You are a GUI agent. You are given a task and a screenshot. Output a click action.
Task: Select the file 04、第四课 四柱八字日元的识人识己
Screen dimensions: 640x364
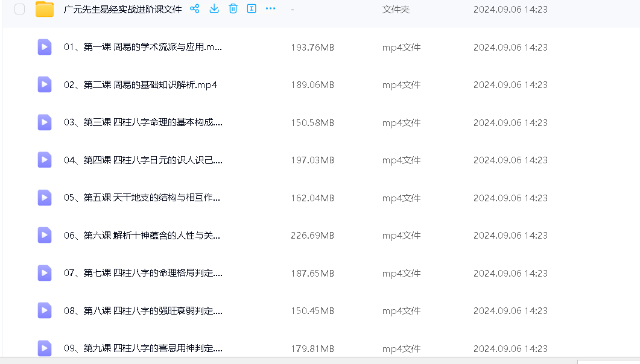[x=143, y=160]
